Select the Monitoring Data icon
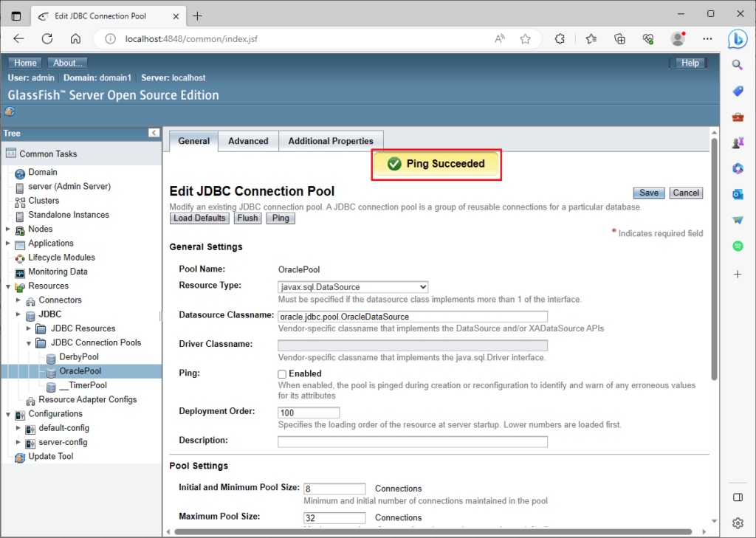This screenshot has width=756, height=538. 20,272
